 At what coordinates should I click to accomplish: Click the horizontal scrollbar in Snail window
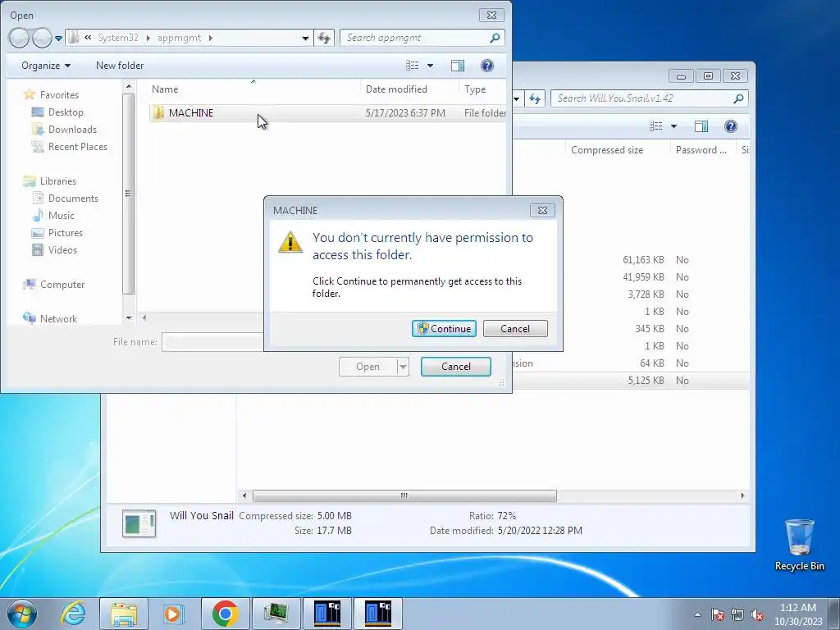click(x=404, y=495)
